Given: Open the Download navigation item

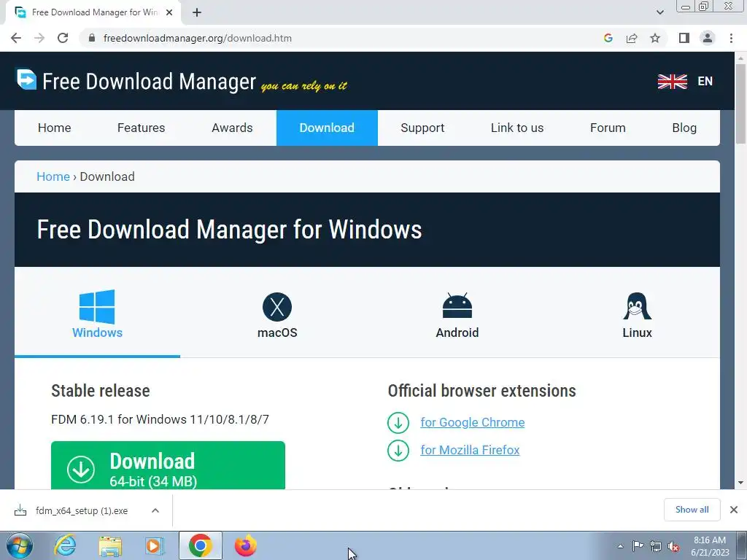Looking at the screenshot, I should 327,128.
